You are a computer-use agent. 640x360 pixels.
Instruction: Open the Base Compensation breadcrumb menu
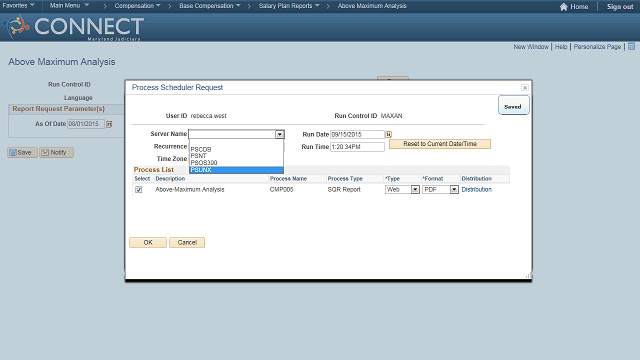210,6
